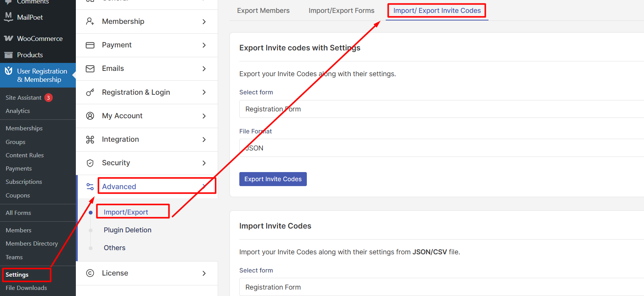The image size is (644, 296).
Task: Open the Payment settings section
Action: [x=147, y=45]
